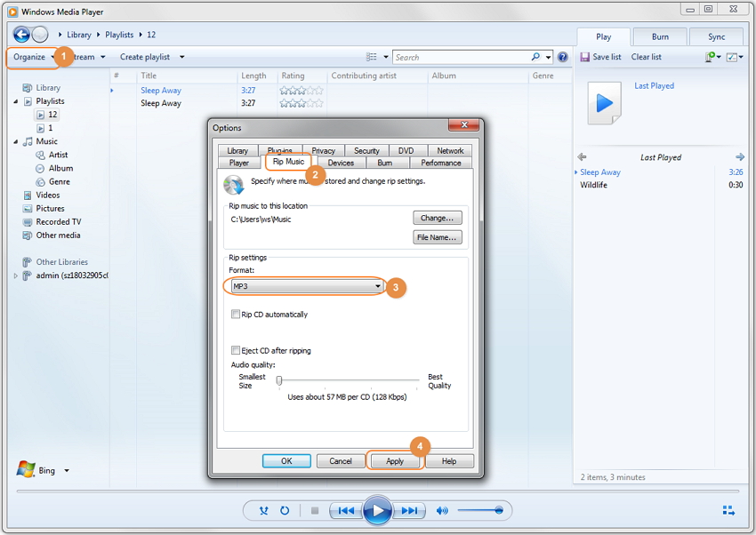Check Eject CD after ripping
756x535 pixels.
click(x=236, y=350)
